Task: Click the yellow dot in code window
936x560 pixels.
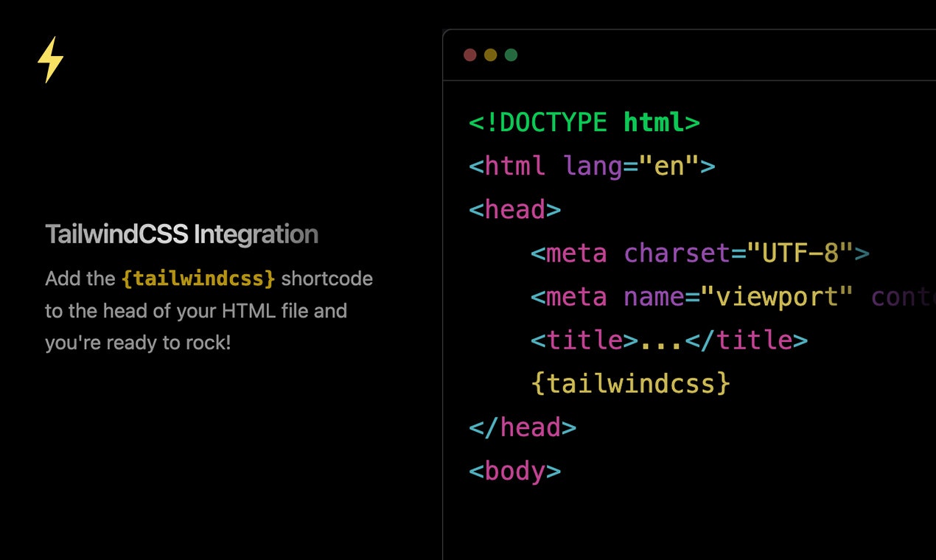Action: click(x=490, y=55)
